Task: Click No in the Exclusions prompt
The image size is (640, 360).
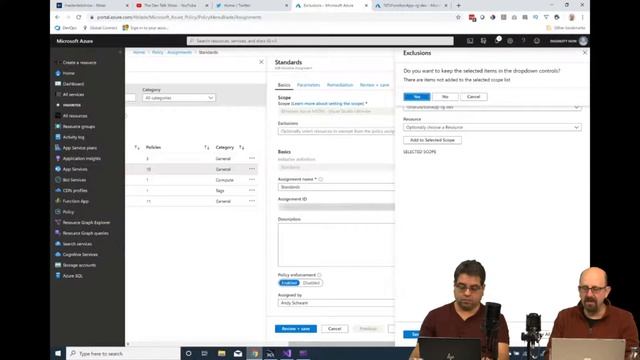Action: [x=445, y=97]
